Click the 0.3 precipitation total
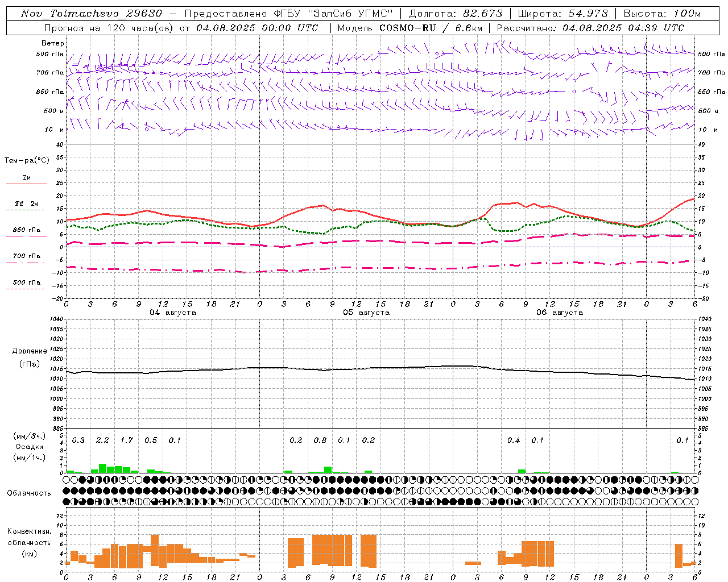 pos(78,440)
